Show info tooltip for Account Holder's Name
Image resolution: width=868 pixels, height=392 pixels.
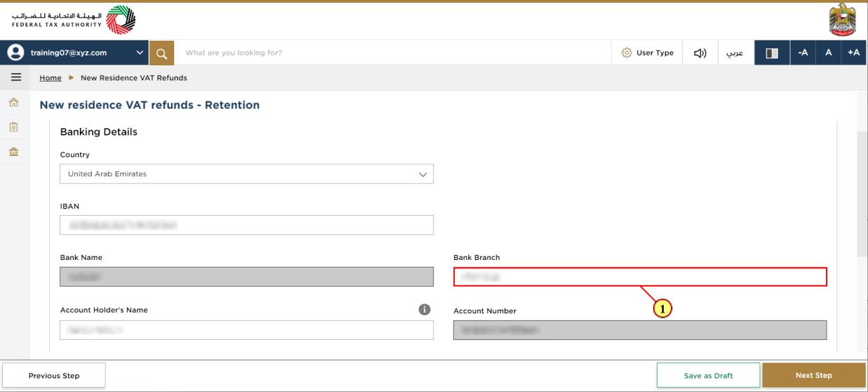coord(424,309)
